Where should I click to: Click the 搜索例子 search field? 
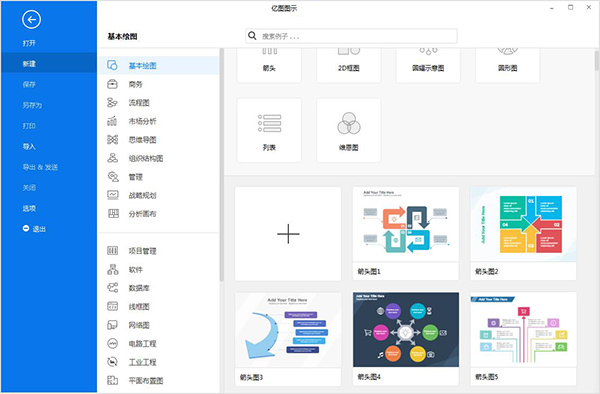(x=351, y=36)
